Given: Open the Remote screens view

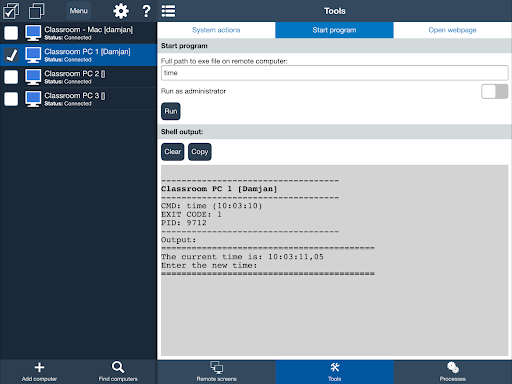Looking at the screenshot, I should tap(217, 372).
